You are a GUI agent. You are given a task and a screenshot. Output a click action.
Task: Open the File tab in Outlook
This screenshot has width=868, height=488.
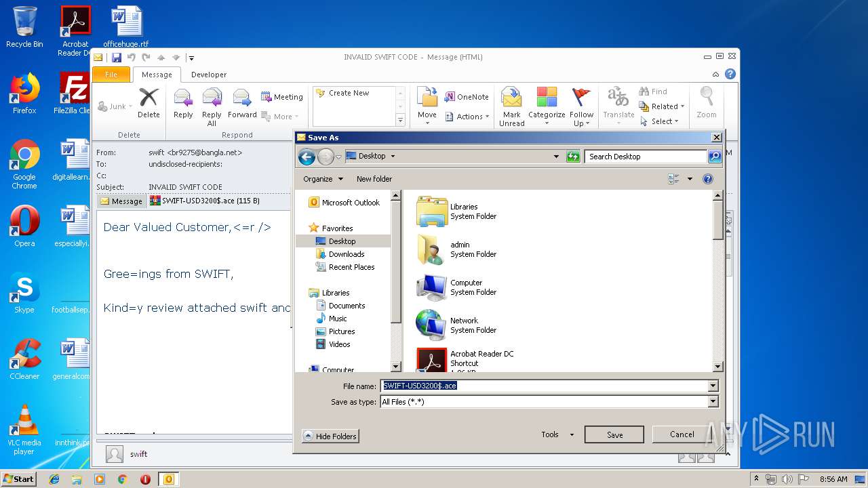(x=111, y=75)
